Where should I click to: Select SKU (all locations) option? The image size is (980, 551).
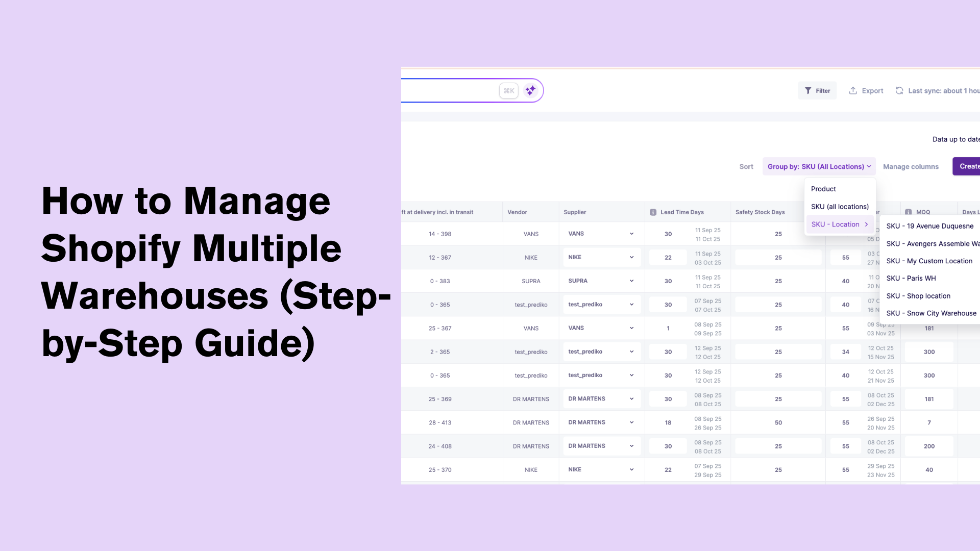click(840, 207)
